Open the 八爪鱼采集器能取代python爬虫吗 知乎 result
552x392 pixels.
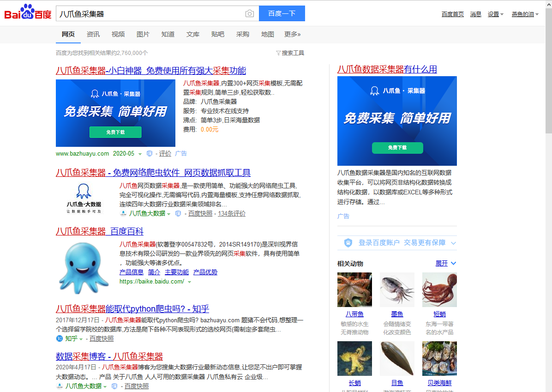[x=132, y=309]
